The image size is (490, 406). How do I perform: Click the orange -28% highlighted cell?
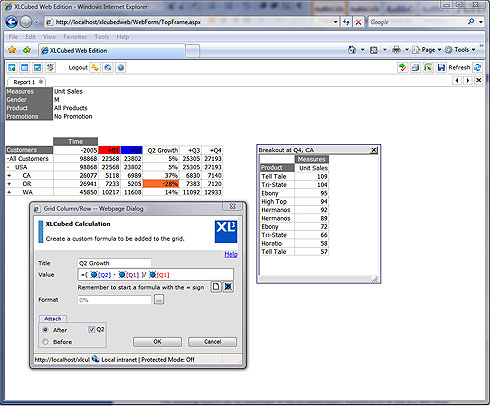tap(161, 184)
